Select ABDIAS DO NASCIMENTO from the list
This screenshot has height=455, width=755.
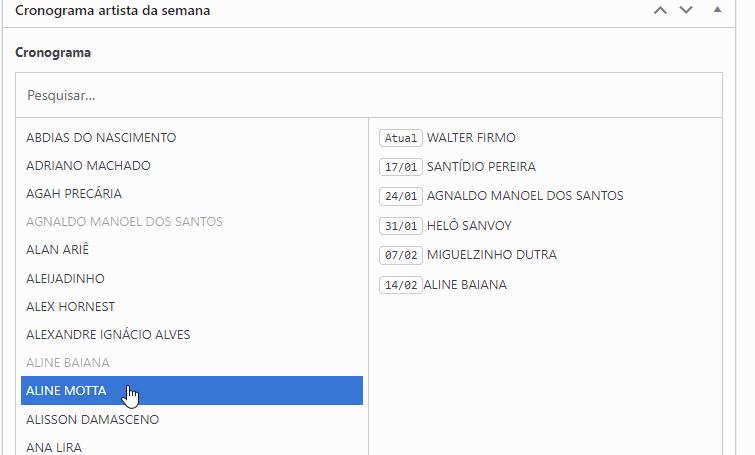101,137
